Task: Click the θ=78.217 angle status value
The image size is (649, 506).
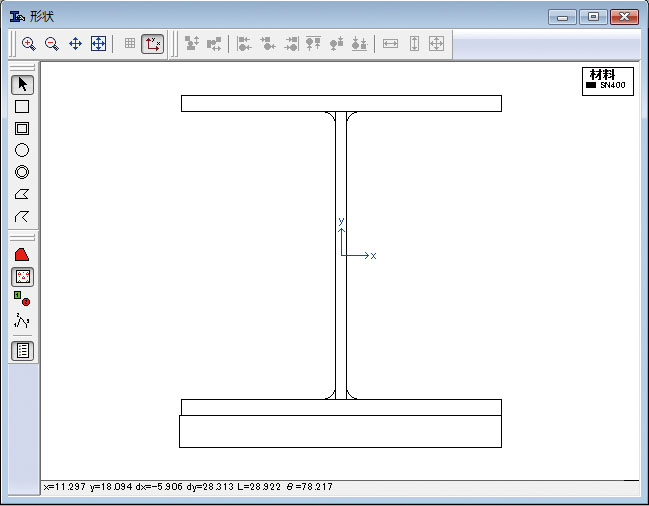Action: [310, 487]
